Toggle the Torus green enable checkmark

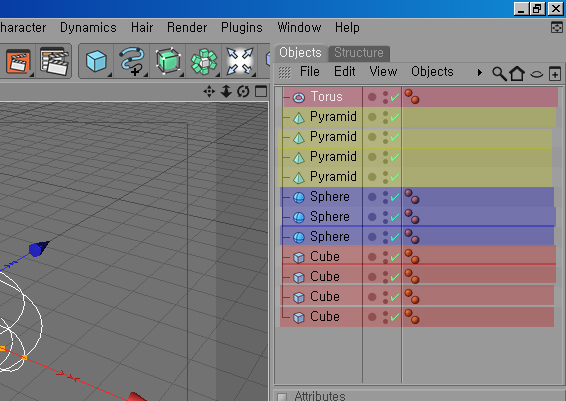click(395, 97)
